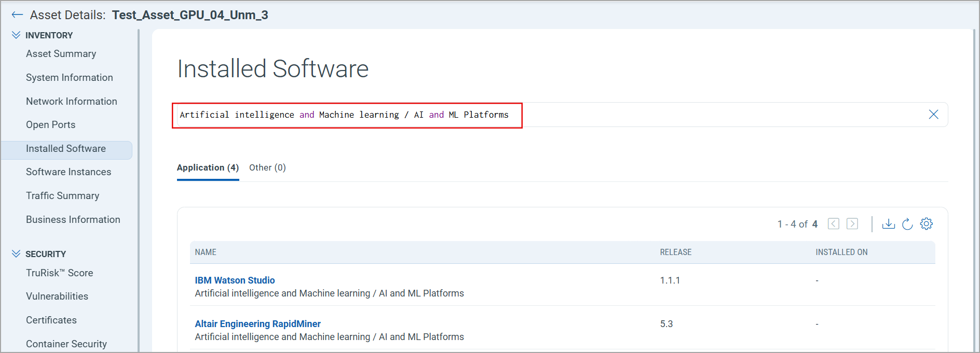Show the Open Ports page
This screenshot has height=353, width=980.
tap(50, 125)
